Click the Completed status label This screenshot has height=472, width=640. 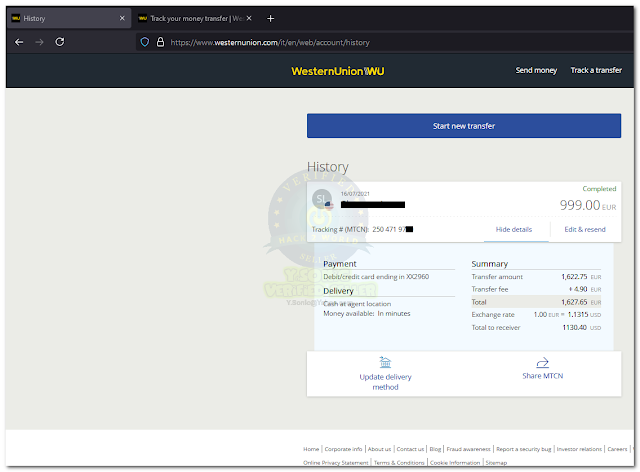click(599, 189)
